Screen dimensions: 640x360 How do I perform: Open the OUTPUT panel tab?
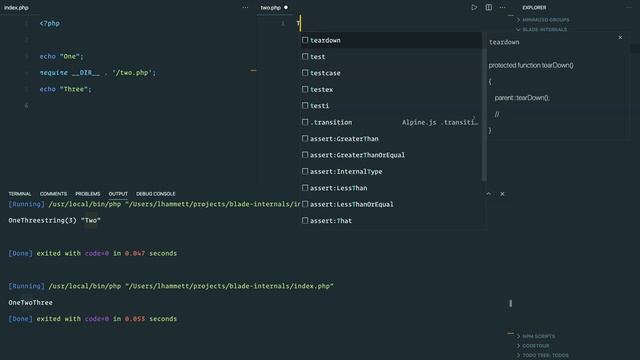[x=118, y=194]
